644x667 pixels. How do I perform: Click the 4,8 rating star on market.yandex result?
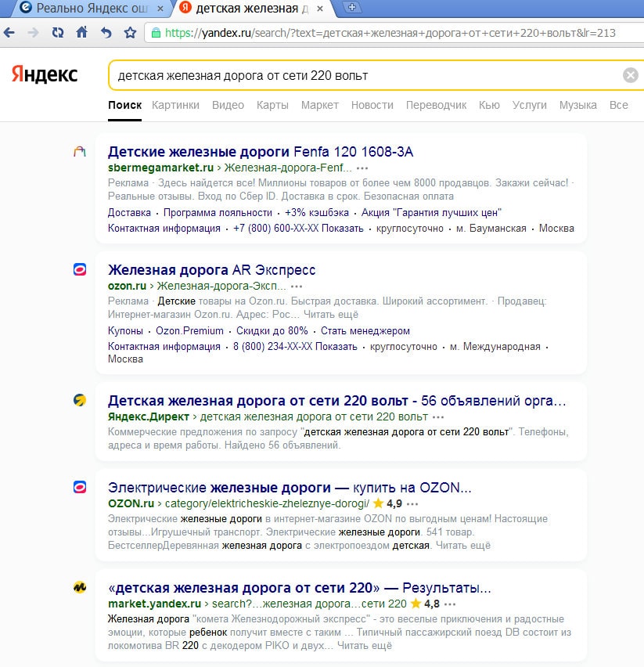(416, 603)
